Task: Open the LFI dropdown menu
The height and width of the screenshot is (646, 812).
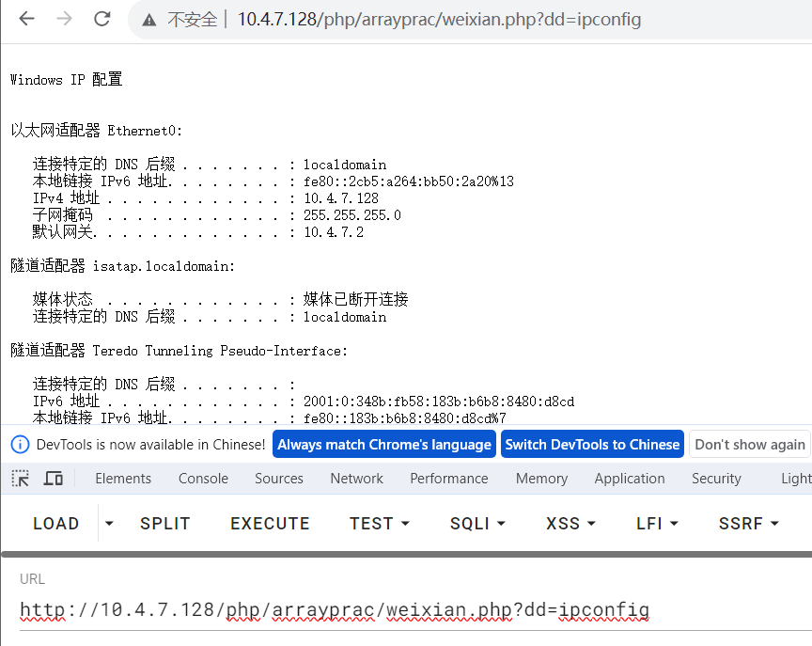Action: click(657, 523)
